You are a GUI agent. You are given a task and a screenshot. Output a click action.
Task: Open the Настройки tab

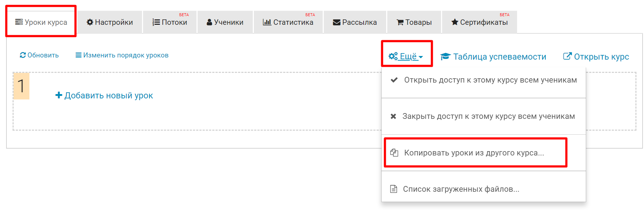point(110,22)
